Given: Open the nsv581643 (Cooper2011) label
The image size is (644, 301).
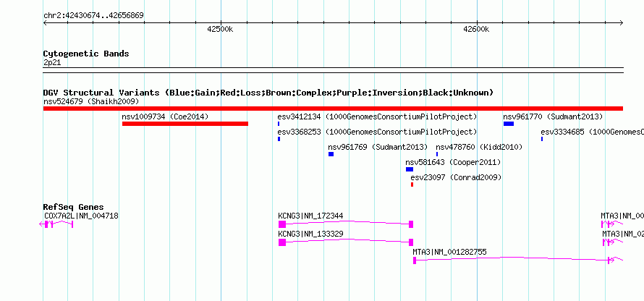Looking at the screenshot, I should point(454,162).
